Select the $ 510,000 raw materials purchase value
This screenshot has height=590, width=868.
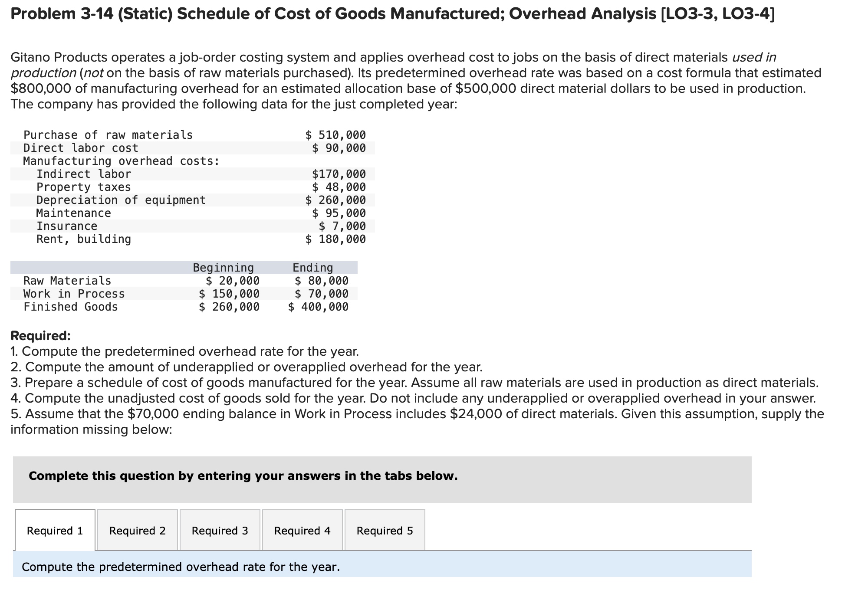335,135
